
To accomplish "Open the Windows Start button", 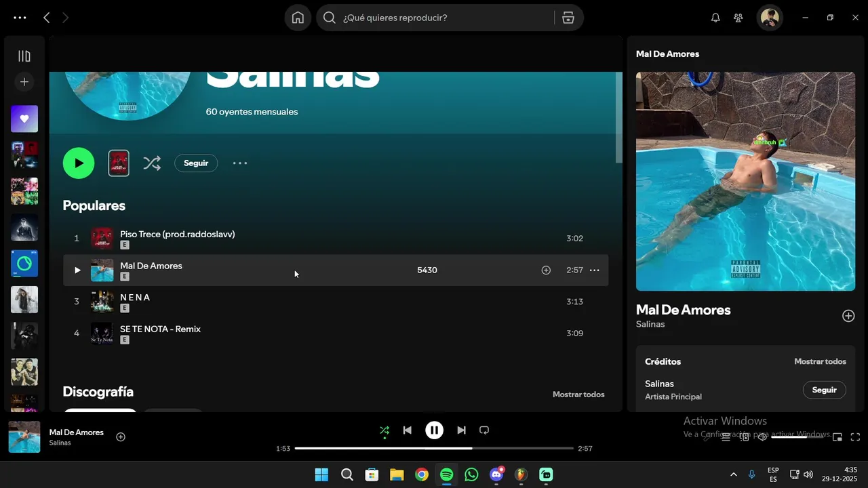I will [x=321, y=475].
